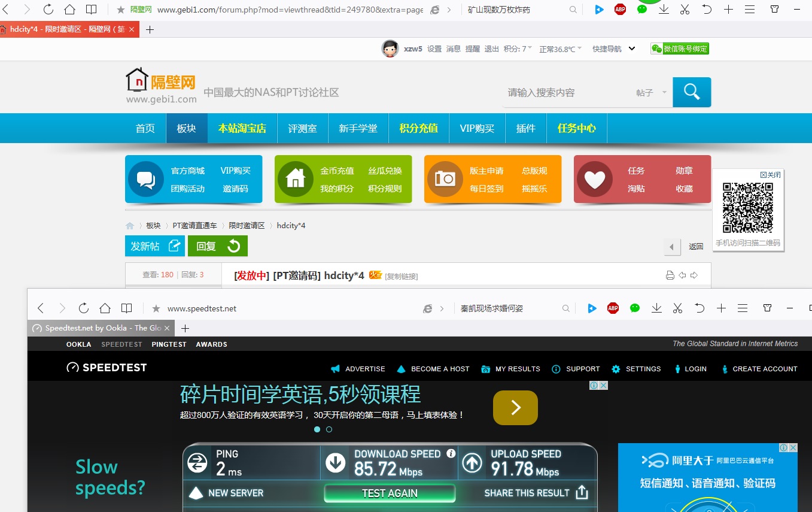Open the 首页 navigation item
The height and width of the screenshot is (512, 812).
(145, 128)
